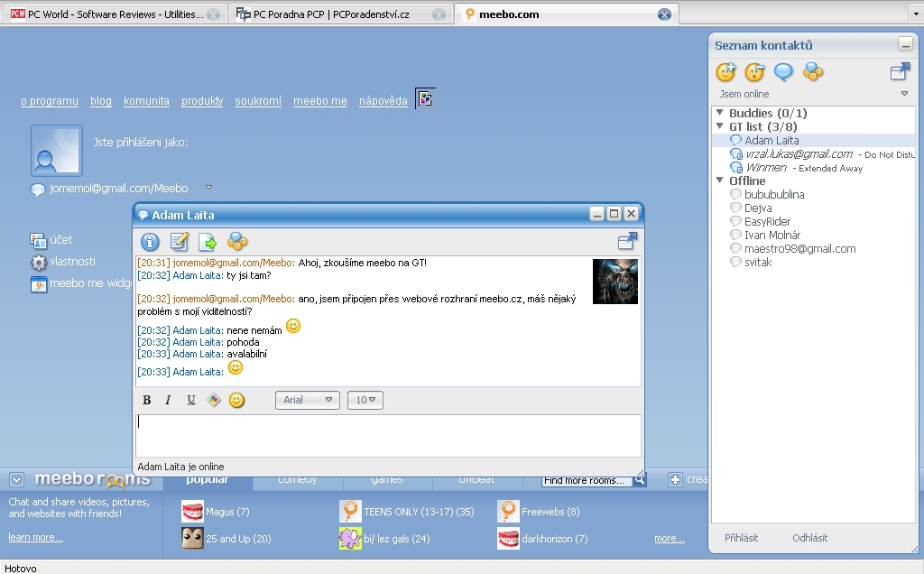Switch to PC World browser tab

(115, 14)
